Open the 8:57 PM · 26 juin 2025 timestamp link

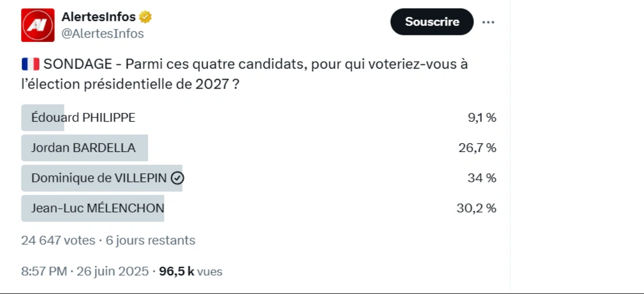[85, 271]
